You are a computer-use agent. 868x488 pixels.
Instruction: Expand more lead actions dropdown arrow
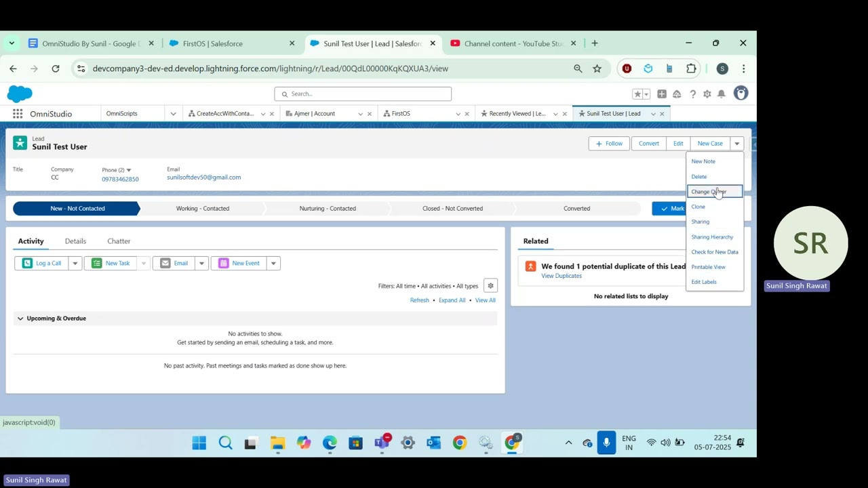[736, 144]
